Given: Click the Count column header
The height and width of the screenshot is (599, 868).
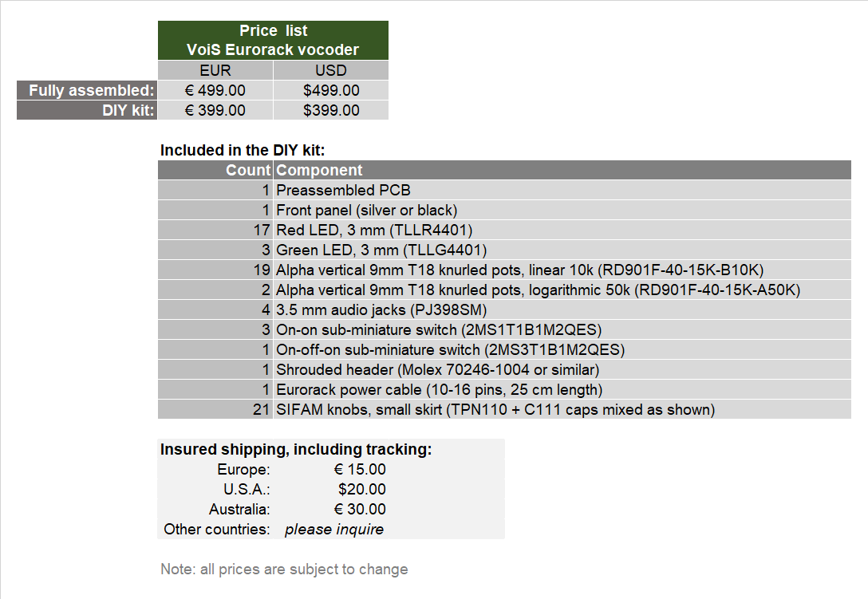Looking at the screenshot, I should click(247, 170).
